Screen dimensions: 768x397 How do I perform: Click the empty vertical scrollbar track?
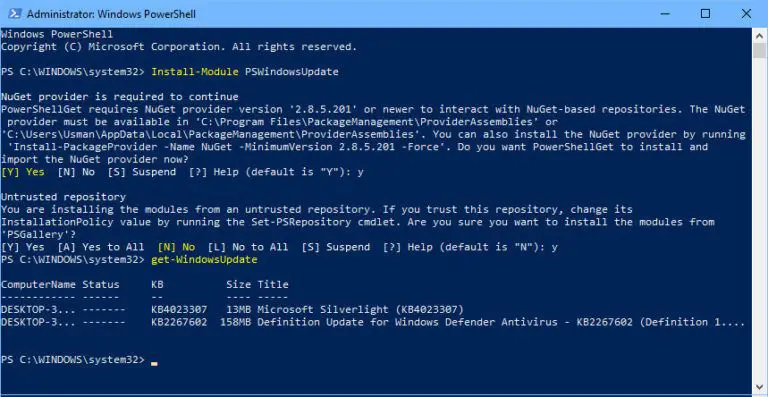pos(759,220)
